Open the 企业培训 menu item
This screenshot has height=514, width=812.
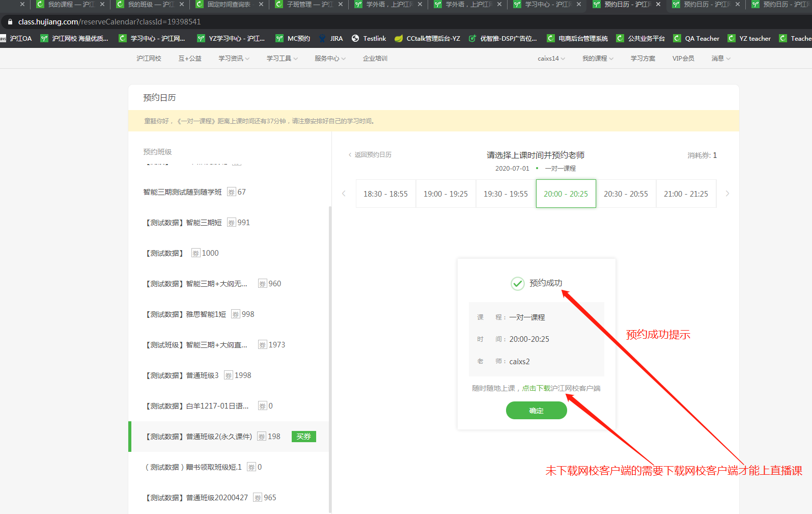pos(375,59)
